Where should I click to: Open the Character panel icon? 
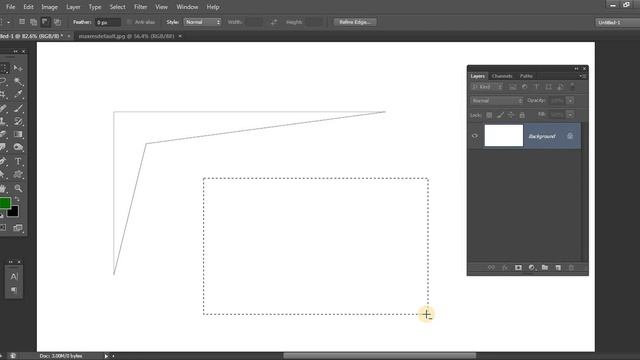pyautogui.click(x=14, y=276)
